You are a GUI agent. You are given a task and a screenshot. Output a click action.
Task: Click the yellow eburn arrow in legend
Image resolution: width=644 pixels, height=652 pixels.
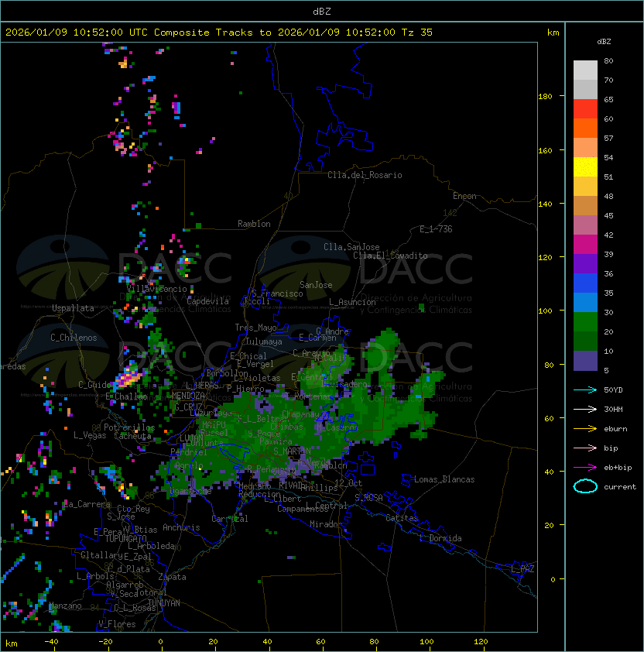(585, 429)
